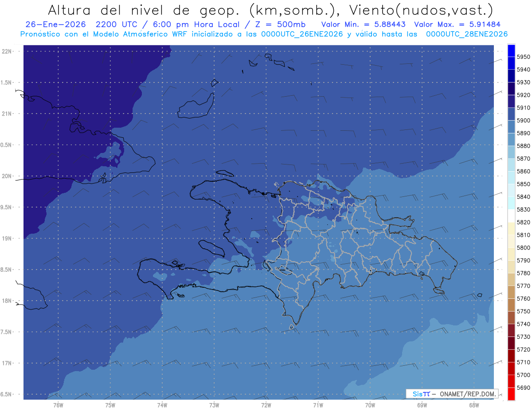This screenshot has height=411, width=532.
Task: Click the dark navy colorbar segment between 5920 and 5910
Action: tap(511, 102)
